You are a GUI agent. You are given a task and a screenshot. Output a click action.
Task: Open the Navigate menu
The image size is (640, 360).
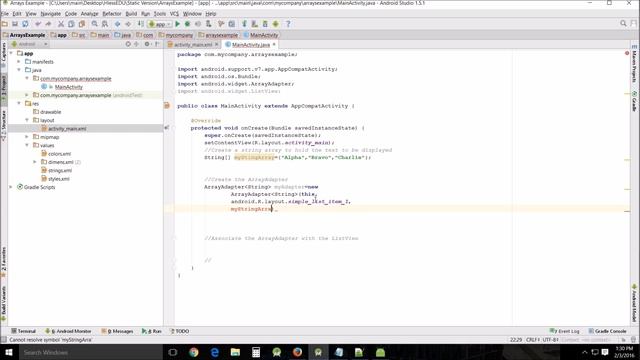click(x=51, y=13)
